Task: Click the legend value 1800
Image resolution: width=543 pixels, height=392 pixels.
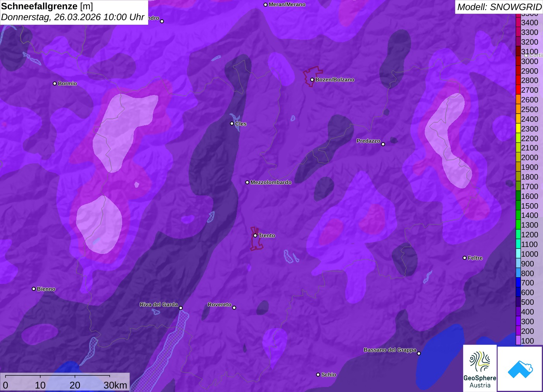Action: coord(529,177)
